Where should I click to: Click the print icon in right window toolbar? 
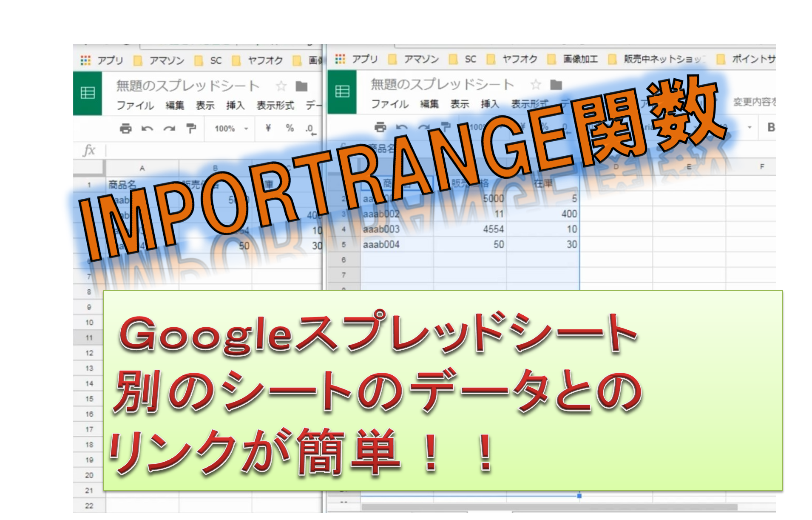tap(380, 127)
